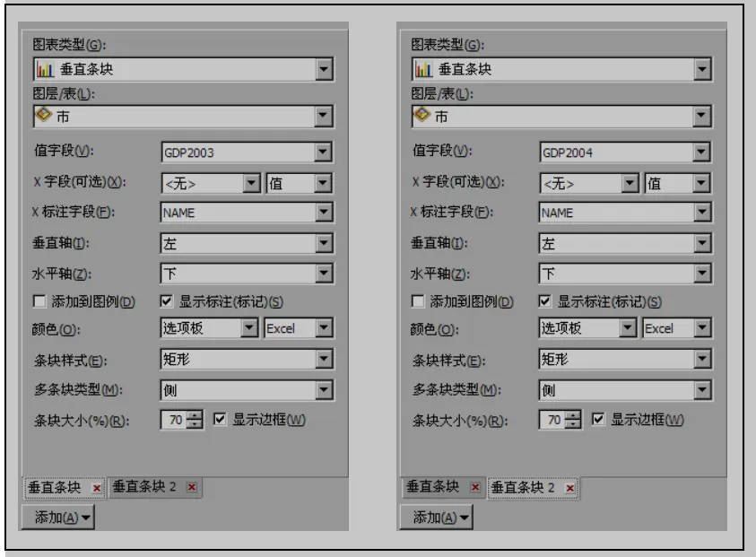Open chart type dropdown in right panel

[702, 69]
